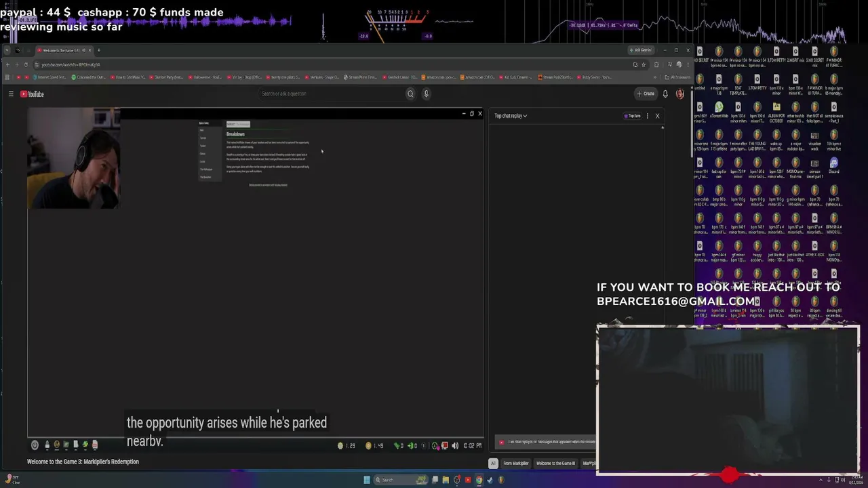Open the 'Merkules - Shape' bookmark
Screen dimensions: 868x488
click(x=323, y=77)
